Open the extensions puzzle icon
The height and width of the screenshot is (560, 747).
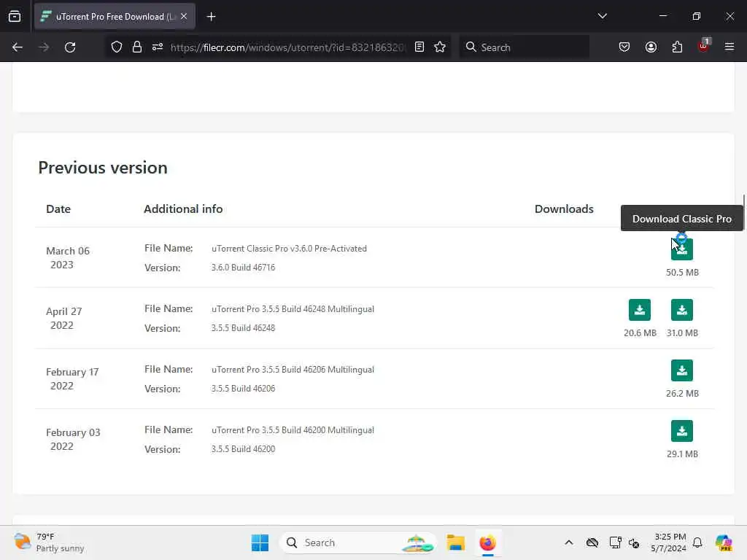pos(677,47)
